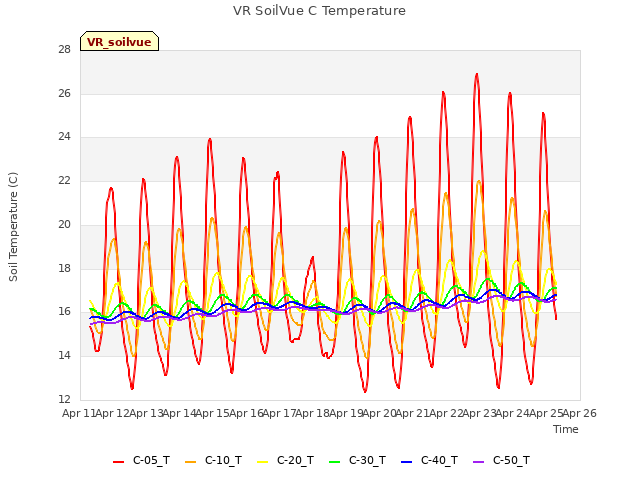The image size is (640, 480).
Task: Toggle the C-30_T legend entry
Action: (357, 460)
